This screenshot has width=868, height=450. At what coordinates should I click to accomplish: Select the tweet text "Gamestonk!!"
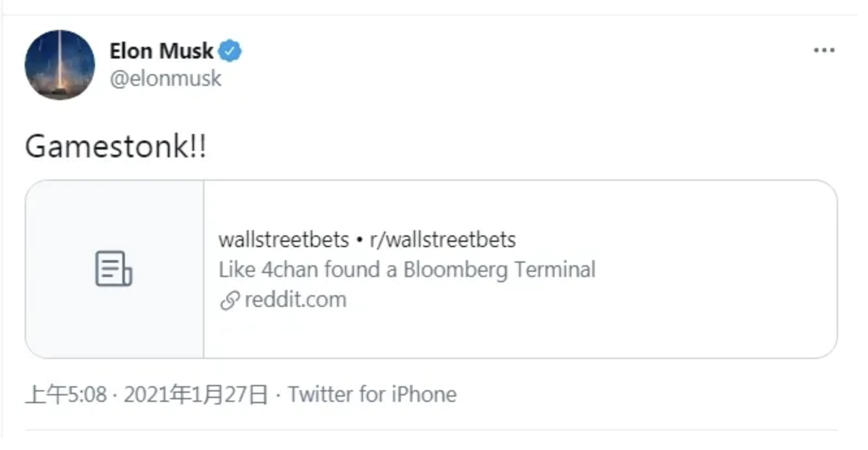point(116,148)
